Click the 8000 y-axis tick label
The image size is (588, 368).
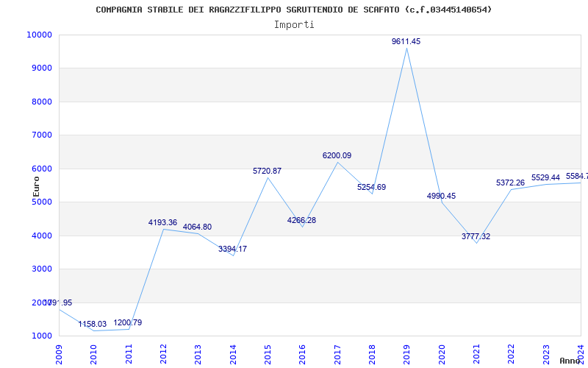point(41,102)
